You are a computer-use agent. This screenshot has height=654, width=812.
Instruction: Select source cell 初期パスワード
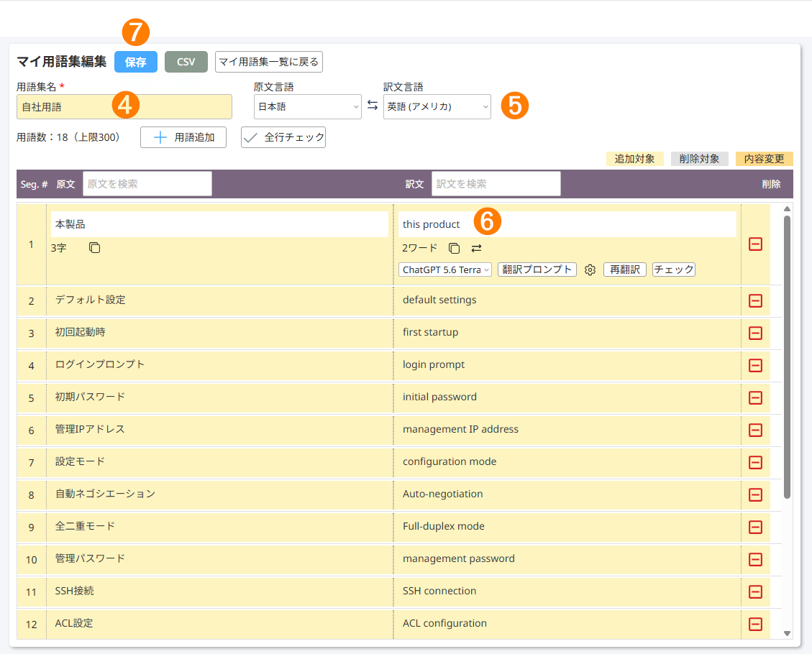point(219,398)
